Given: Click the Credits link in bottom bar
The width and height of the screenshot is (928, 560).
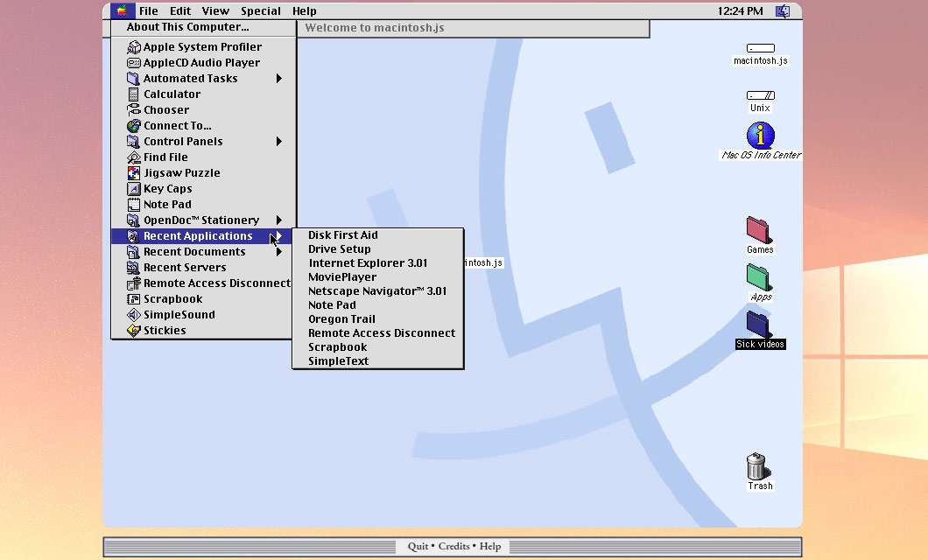Looking at the screenshot, I should [x=453, y=546].
